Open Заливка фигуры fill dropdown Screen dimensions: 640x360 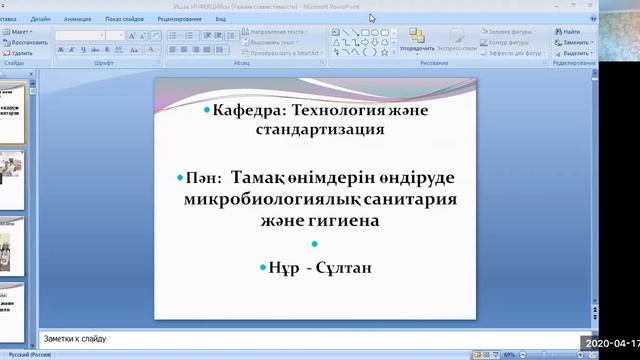tap(508, 32)
